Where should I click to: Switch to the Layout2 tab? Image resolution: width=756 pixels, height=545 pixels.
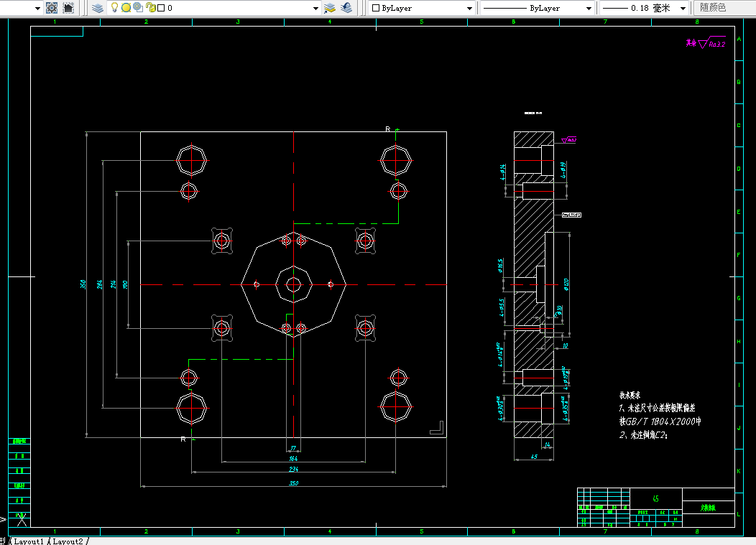pos(68,541)
